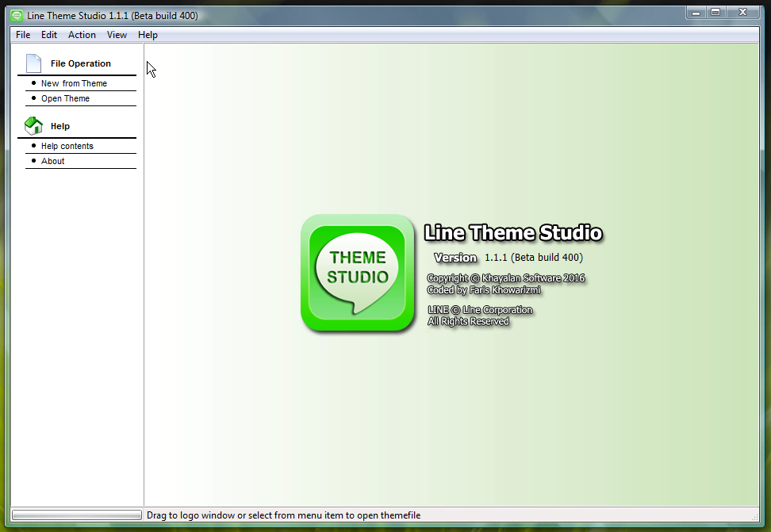
Task: Click the LINE © Line Corporation text
Action: coord(480,310)
